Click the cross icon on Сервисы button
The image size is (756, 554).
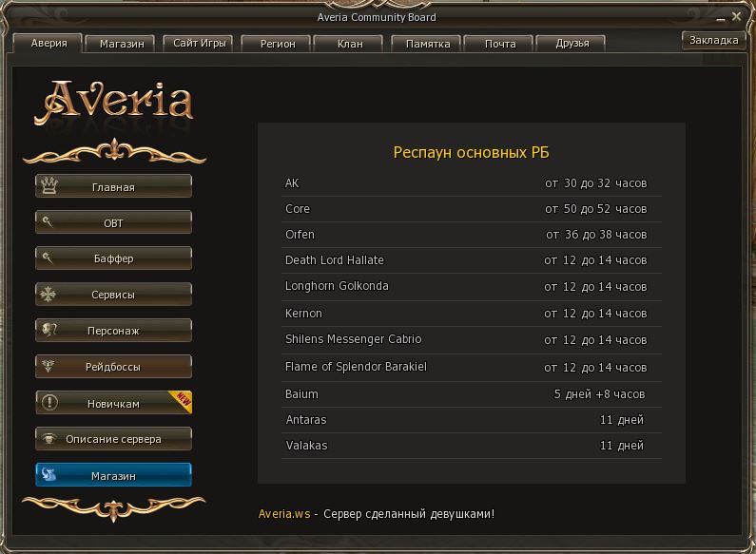(x=48, y=294)
